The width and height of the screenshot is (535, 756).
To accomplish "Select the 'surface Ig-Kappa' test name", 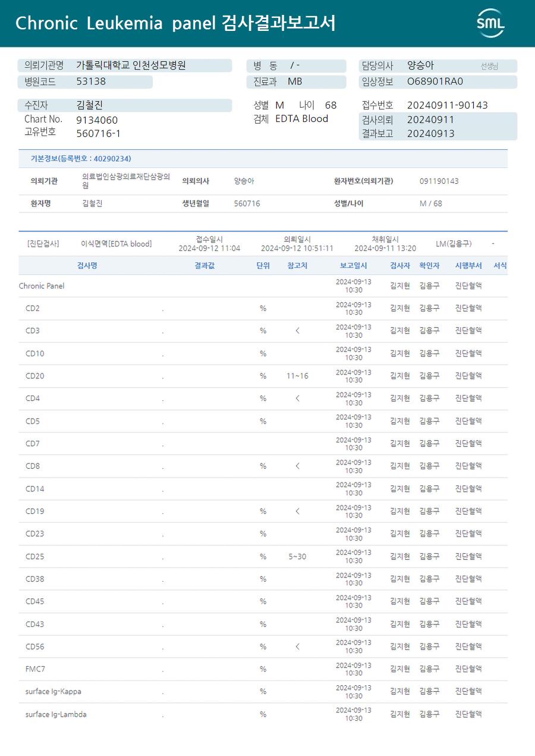I will [53, 692].
